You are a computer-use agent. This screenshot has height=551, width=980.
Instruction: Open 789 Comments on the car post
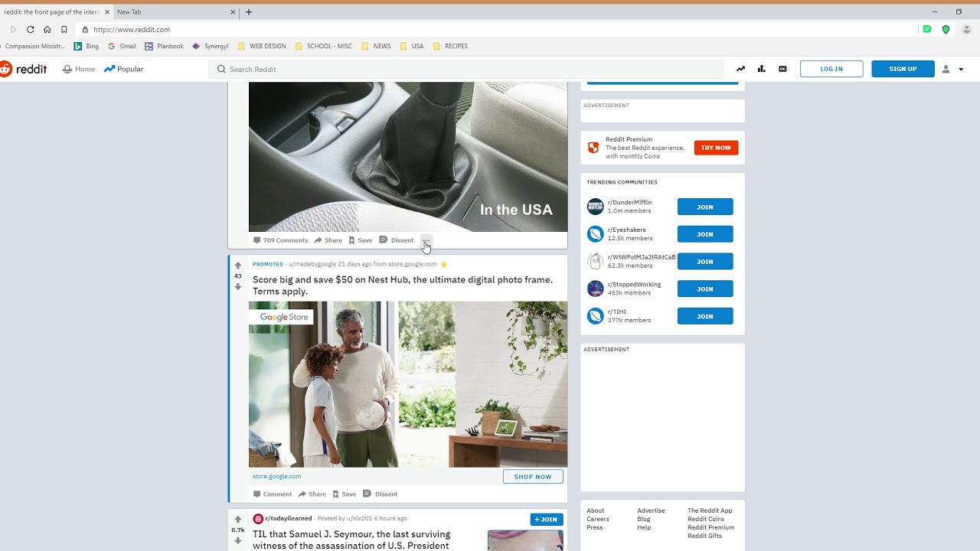click(280, 240)
